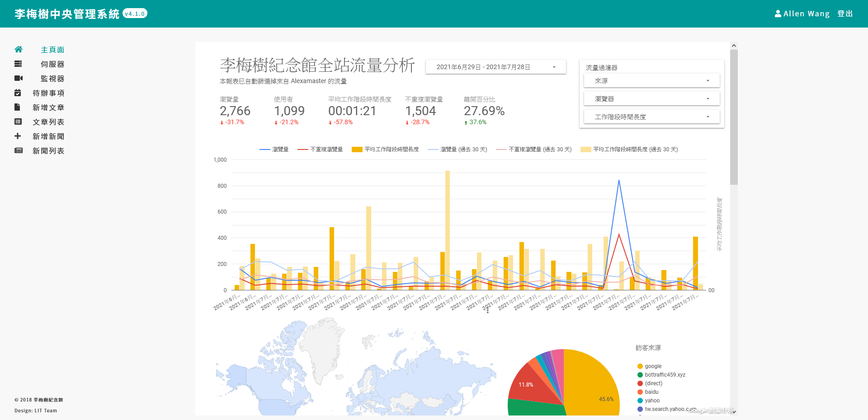Open 監視器 from sidebar
Viewport: 868px width, 420px height.
(x=52, y=79)
